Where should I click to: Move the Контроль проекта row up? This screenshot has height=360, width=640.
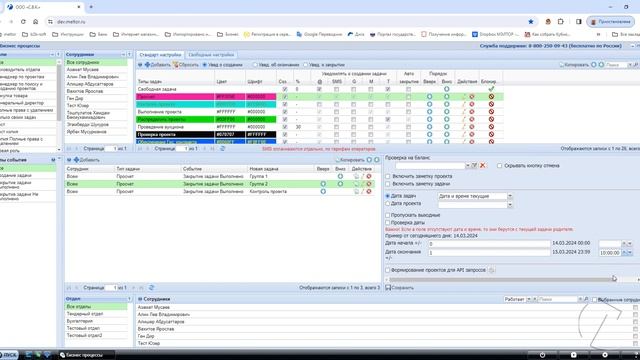323,191
